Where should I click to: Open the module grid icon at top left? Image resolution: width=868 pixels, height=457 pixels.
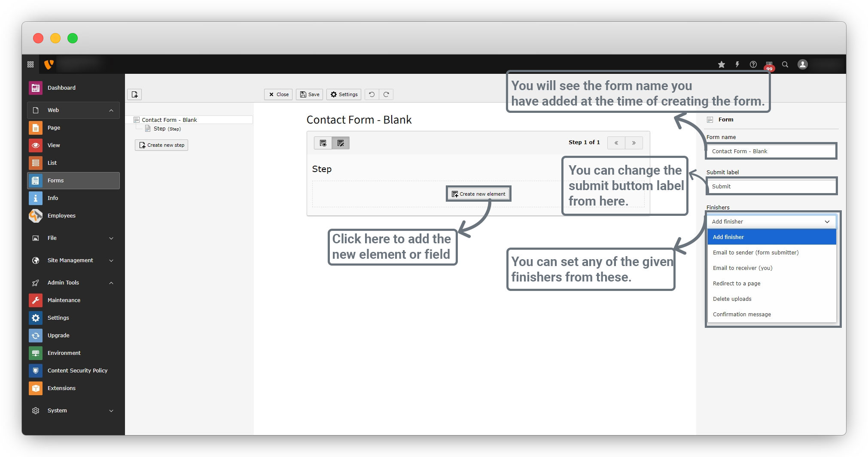(30, 64)
